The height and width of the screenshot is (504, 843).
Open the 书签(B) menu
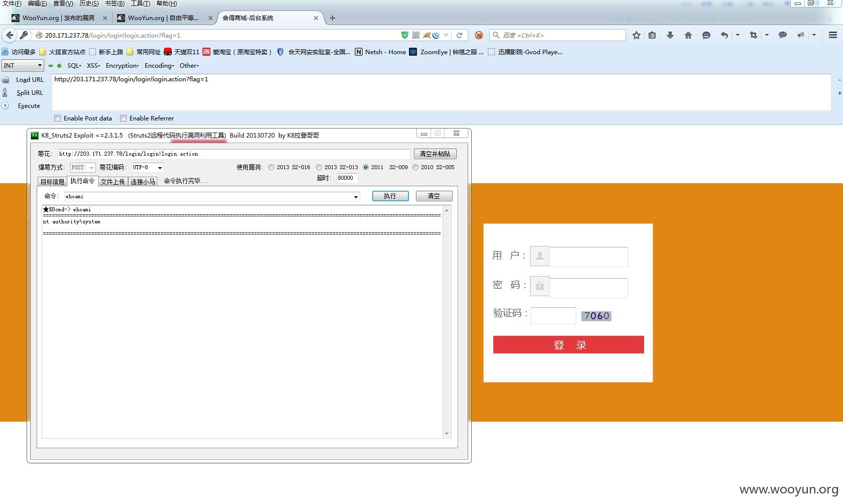coord(115,4)
